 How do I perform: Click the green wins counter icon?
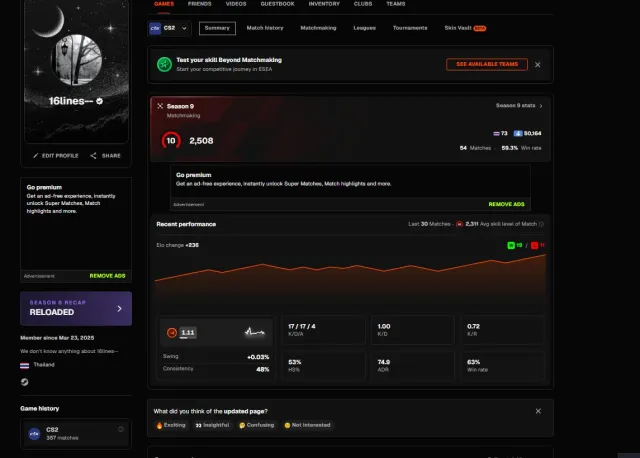pos(511,245)
